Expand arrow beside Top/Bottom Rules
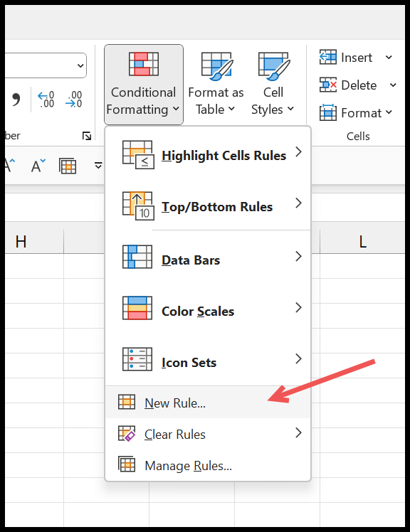This screenshot has height=532, width=410. [298, 203]
